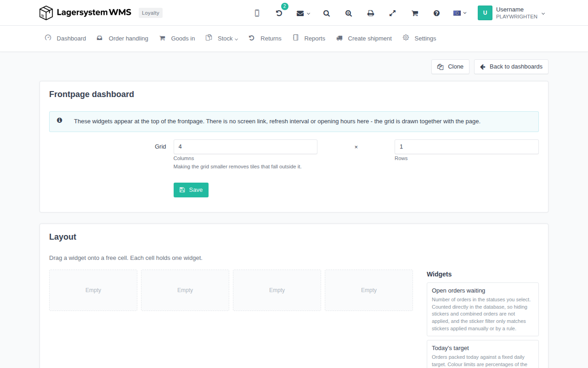Select the Open orders waiting widget
This screenshot has height=368, width=588.
(x=483, y=309)
